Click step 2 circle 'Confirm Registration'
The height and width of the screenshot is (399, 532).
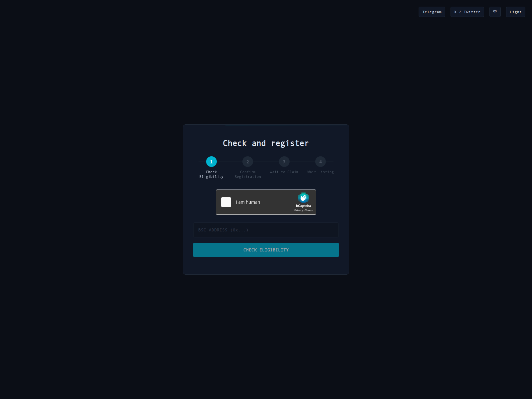[247, 162]
